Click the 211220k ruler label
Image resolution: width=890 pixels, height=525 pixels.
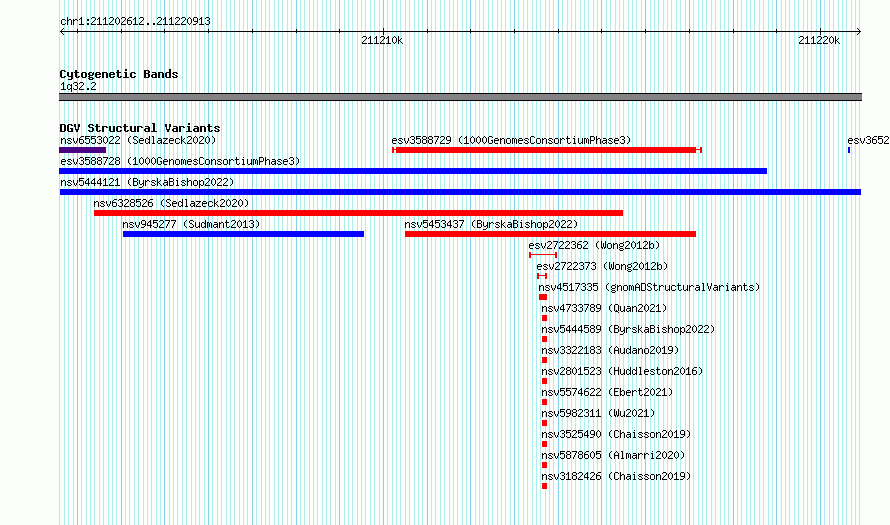point(819,40)
